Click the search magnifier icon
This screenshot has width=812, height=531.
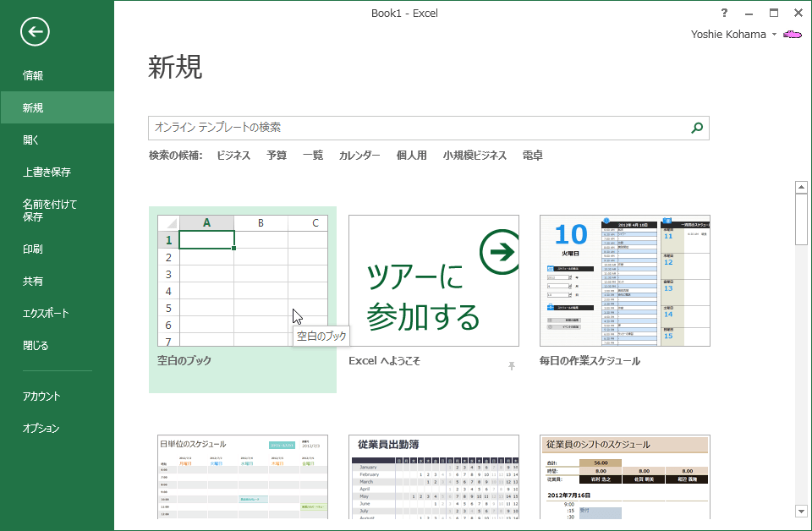point(697,128)
